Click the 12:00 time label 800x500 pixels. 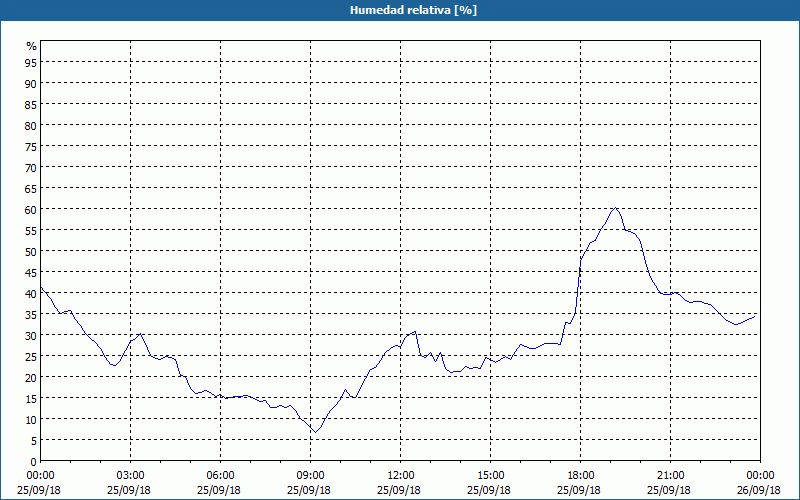tap(401, 476)
